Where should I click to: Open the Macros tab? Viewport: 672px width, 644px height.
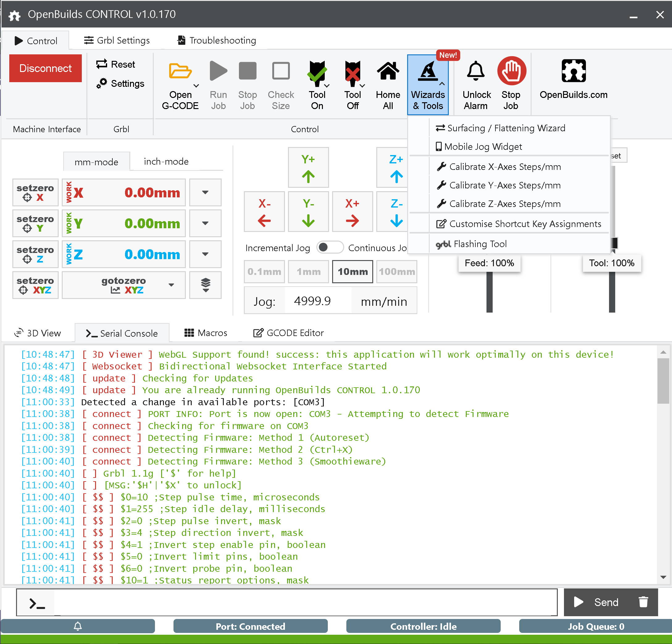(x=206, y=333)
